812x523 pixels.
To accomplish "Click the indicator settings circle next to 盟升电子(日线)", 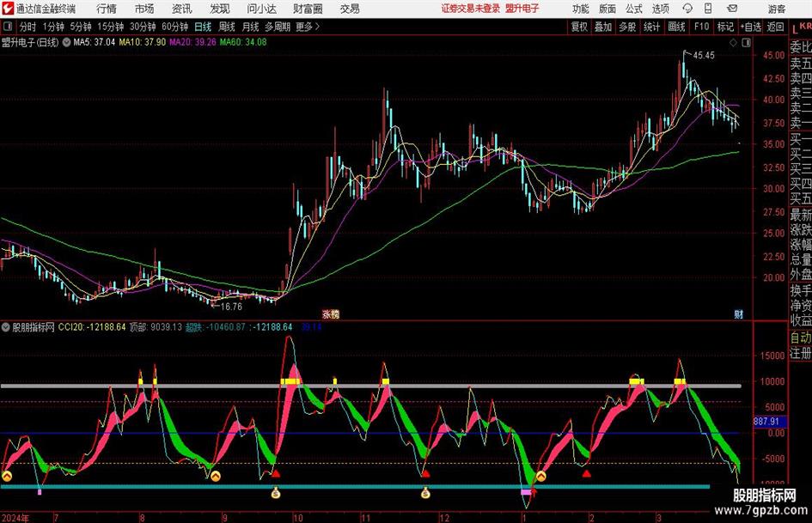I will (x=66, y=42).
